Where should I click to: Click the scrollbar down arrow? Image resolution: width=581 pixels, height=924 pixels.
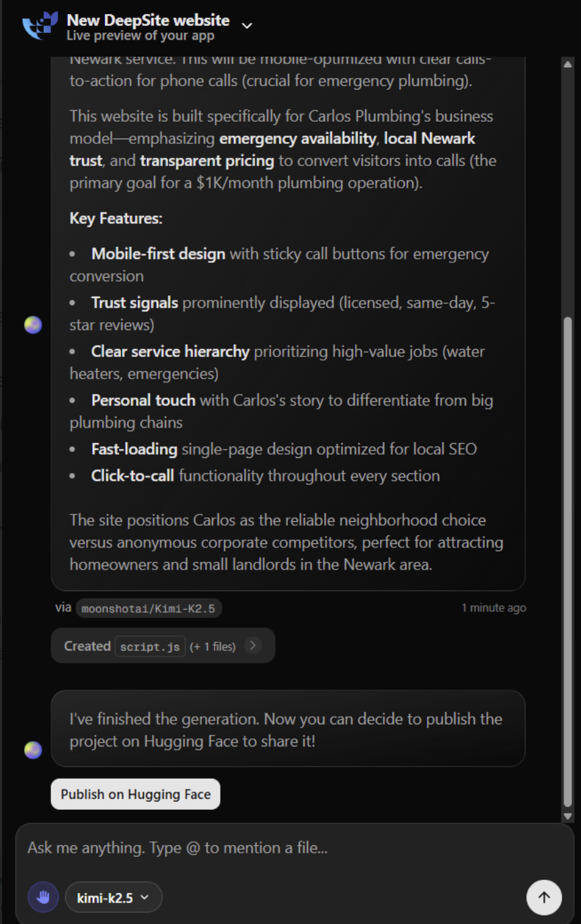(x=568, y=816)
